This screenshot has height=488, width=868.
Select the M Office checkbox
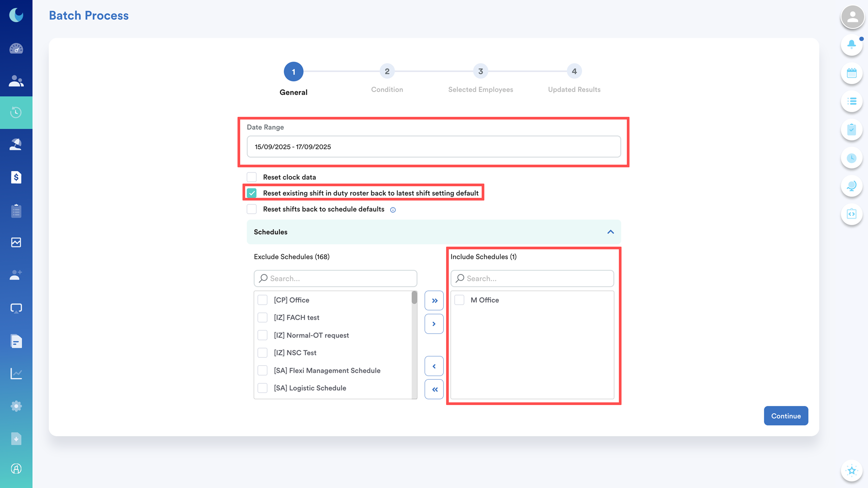click(x=459, y=300)
